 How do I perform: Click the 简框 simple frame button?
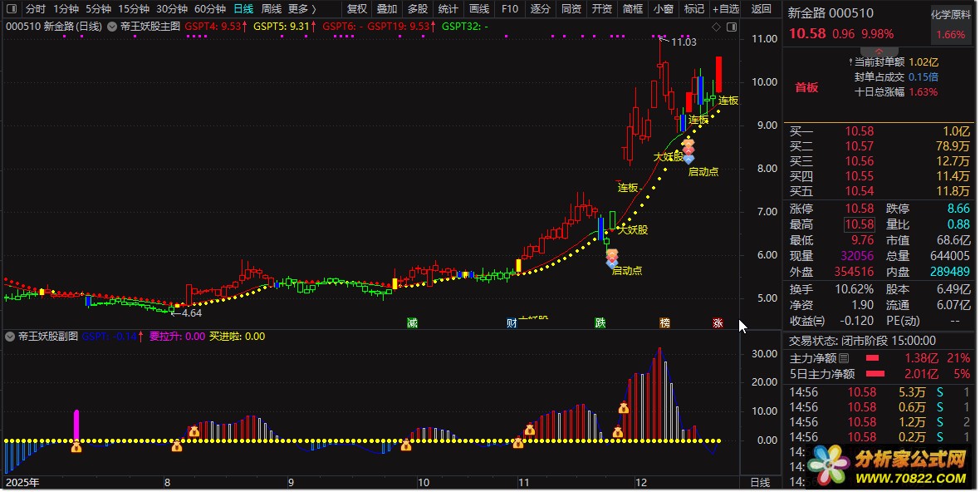(633, 9)
